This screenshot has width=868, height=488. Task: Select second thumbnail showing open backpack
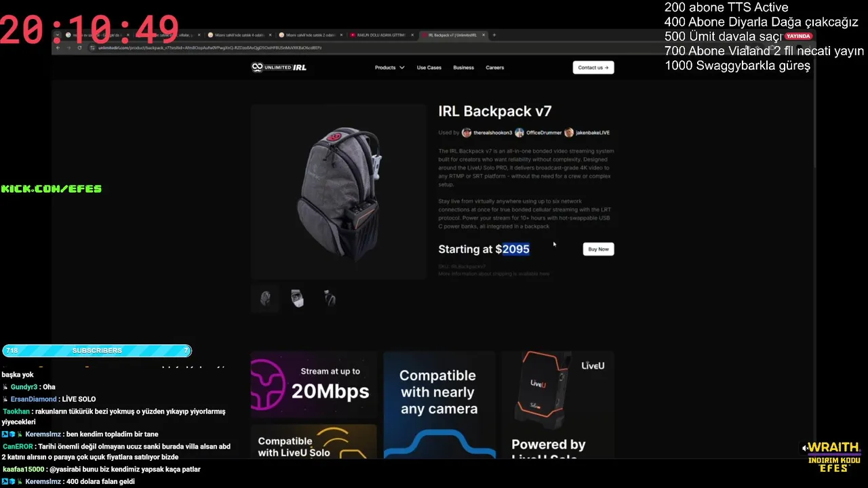(297, 298)
